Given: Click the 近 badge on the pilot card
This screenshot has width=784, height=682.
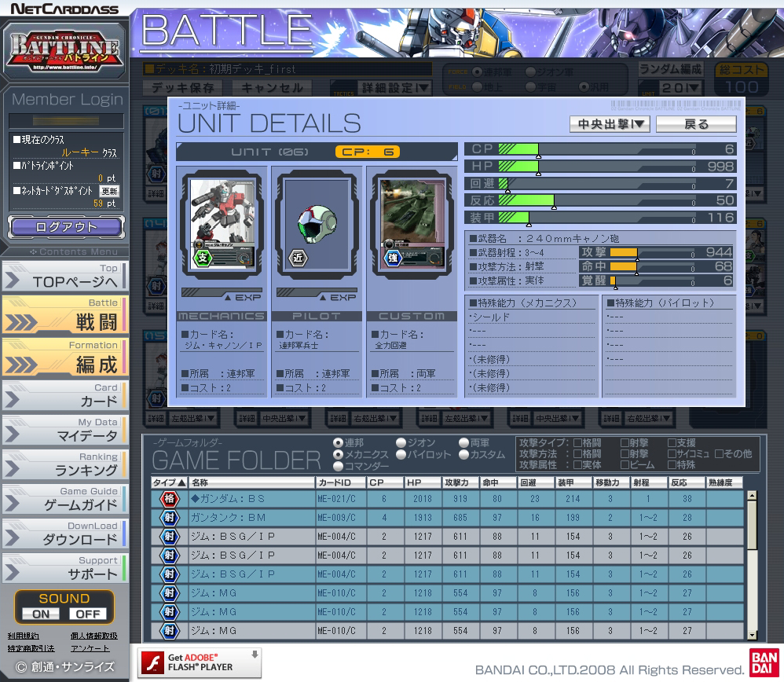Looking at the screenshot, I should point(298,258).
